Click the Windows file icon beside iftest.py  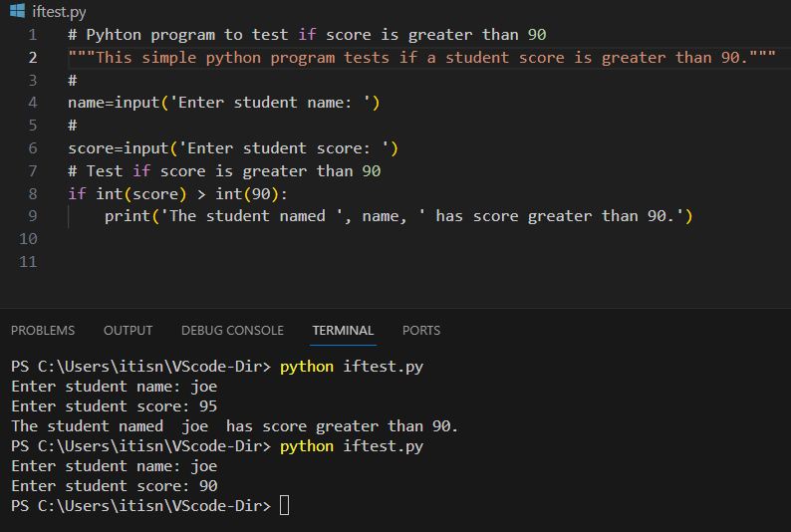tap(17, 11)
